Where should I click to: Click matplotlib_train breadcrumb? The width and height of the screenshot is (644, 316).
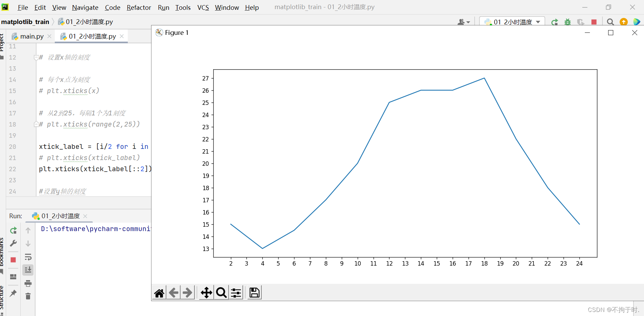coord(25,22)
